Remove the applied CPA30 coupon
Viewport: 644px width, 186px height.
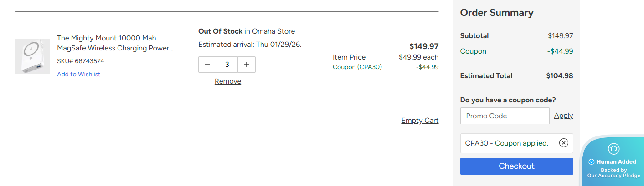(564, 143)
